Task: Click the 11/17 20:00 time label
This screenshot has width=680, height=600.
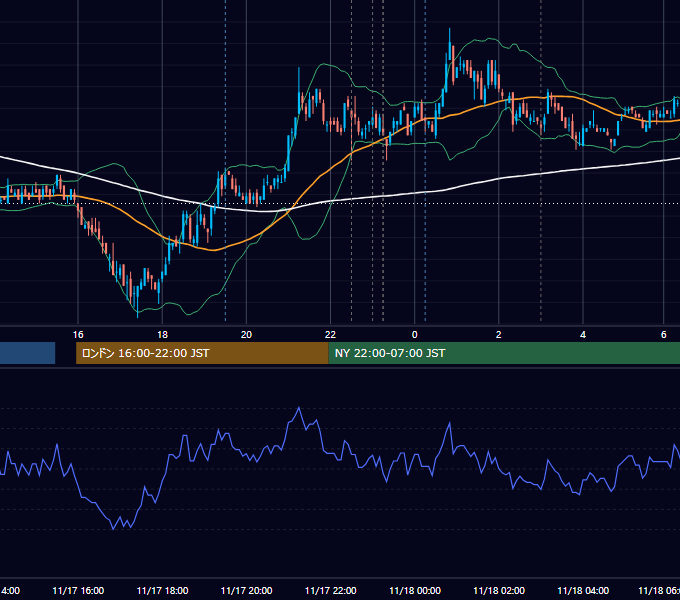Action: (246, 591)
